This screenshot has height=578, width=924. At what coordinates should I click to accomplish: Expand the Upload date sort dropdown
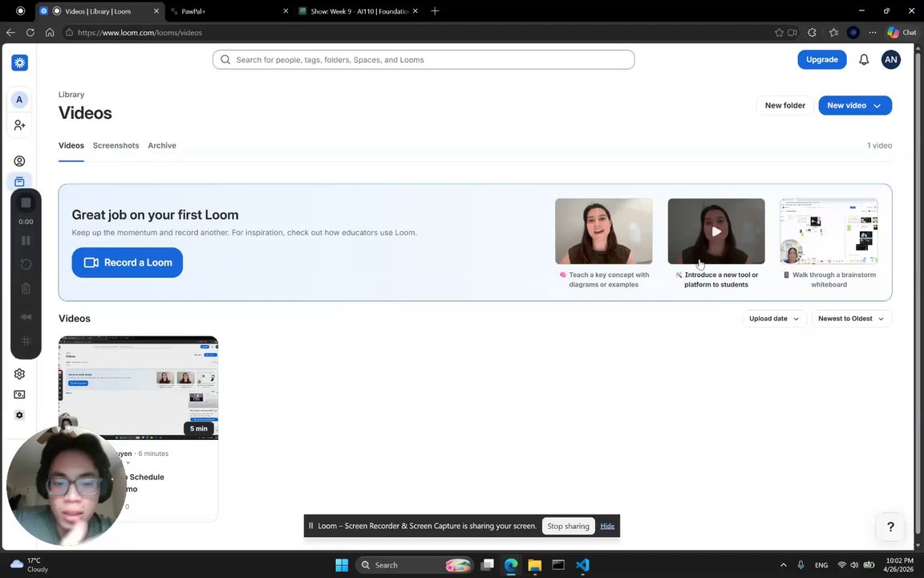tap(774, 319)
